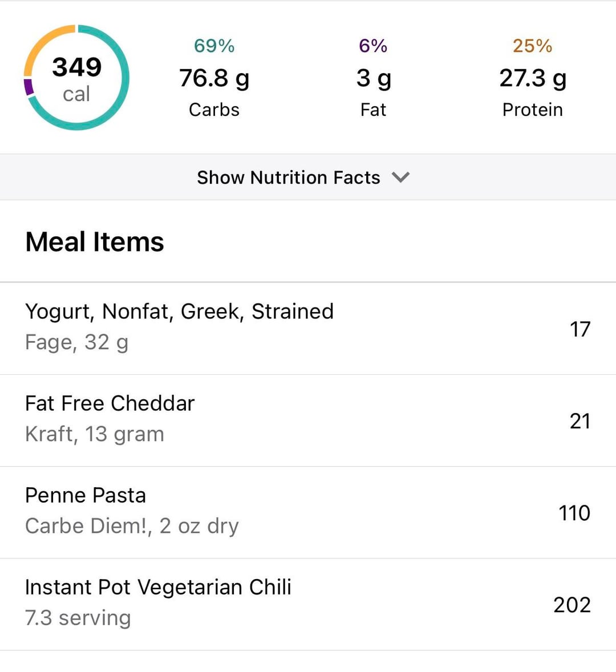Tap the 110 calories value for pasta
This screenshot has height=672, width=616.
(574, 513)
